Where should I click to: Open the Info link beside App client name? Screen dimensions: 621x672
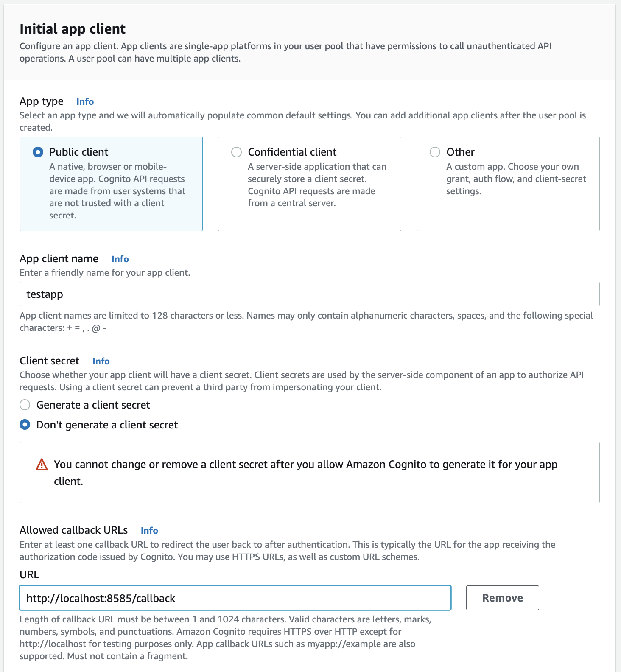[x=120, y=259]
